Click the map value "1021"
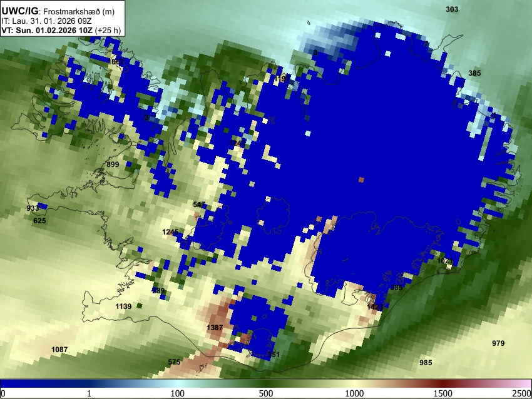This screenshot has width=532, height=399. point(445,261)
